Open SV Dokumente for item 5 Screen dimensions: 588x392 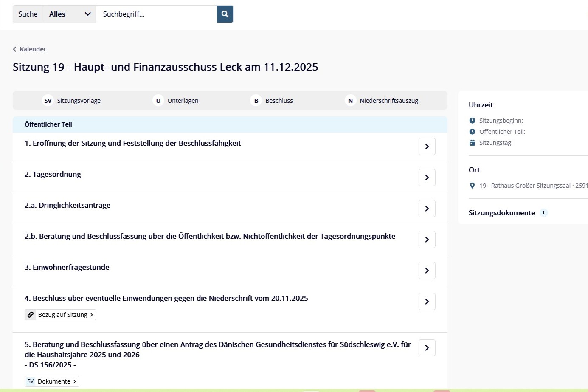click(52, 381)
